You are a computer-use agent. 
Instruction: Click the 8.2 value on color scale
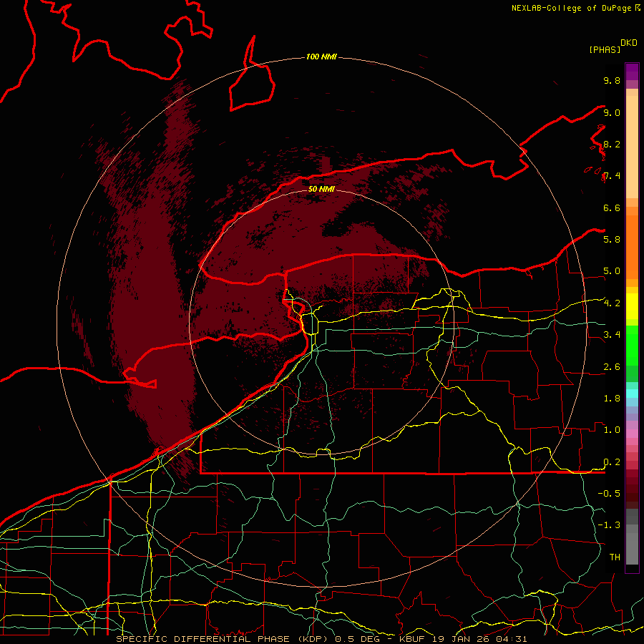click(x=612, y=144)
